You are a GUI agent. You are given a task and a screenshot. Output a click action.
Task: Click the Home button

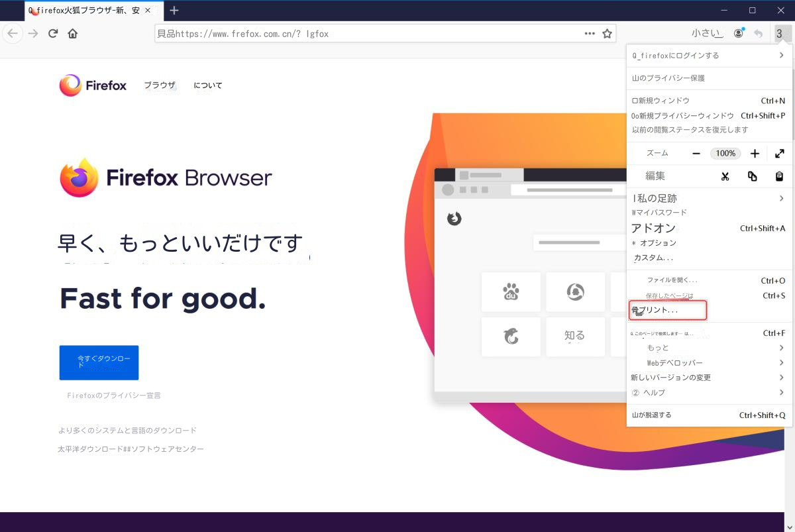click(x=73, y=33)
